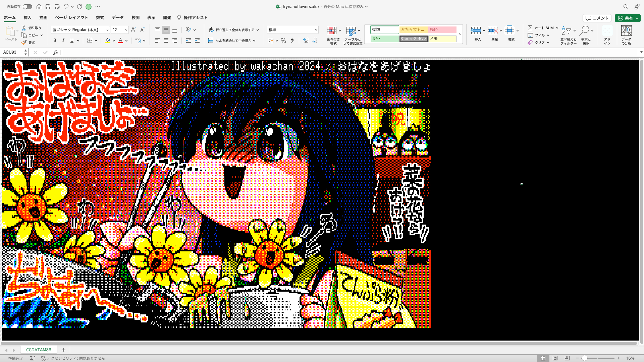Click 検索と選択 magnifier icon

[x=584, y=31]
